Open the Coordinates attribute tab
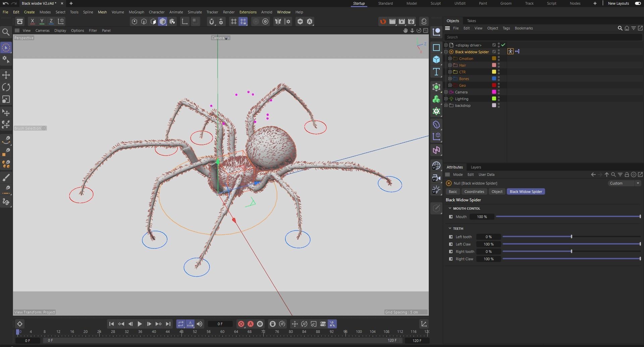The height and width of the screenshot is (347, 644). point(474,192)
